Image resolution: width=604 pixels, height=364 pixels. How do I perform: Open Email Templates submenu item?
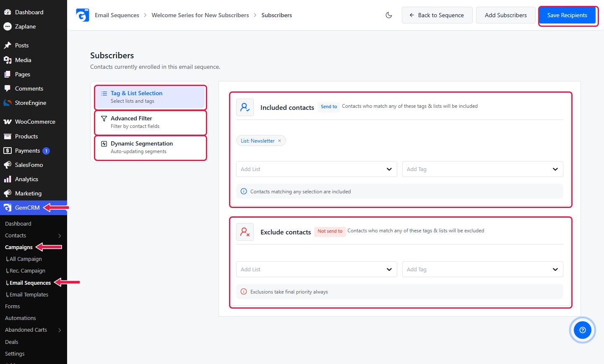point(29,295)
